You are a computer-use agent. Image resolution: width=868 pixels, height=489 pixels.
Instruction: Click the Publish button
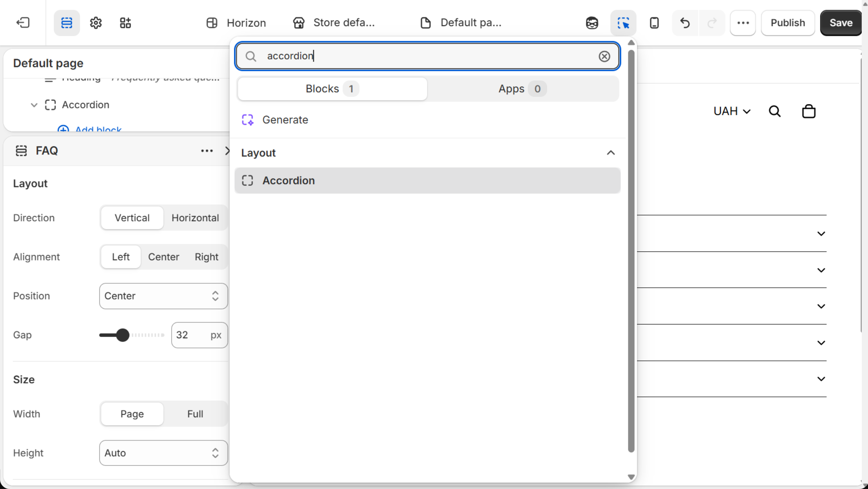pyautogui.click(x=788, y=23)
